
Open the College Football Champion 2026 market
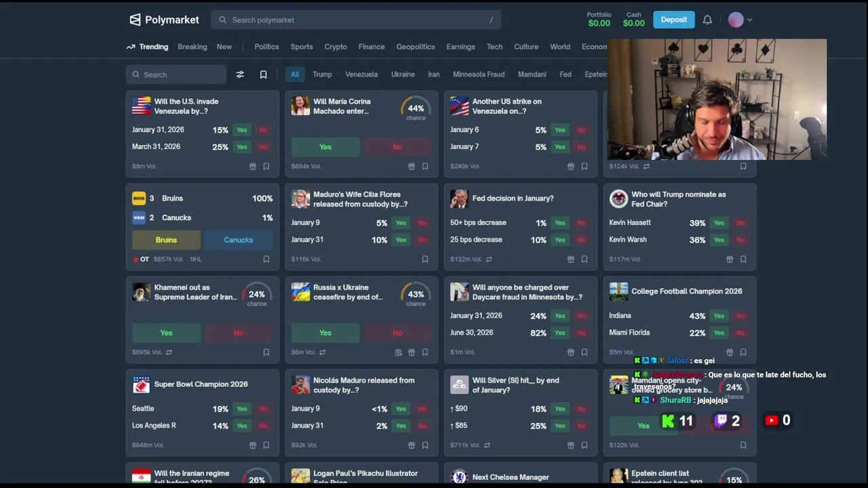(x=686, y=291)
